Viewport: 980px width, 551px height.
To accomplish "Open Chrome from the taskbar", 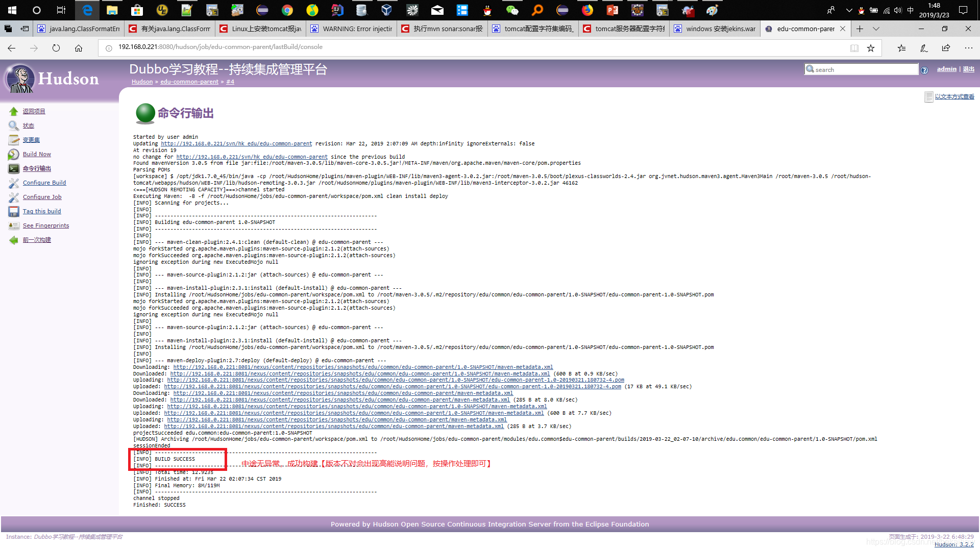I will 287,10.
